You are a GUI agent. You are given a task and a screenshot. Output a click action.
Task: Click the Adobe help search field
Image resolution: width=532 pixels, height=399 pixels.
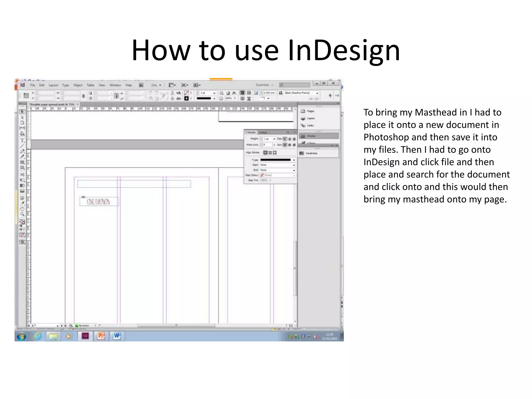(295, 85)
